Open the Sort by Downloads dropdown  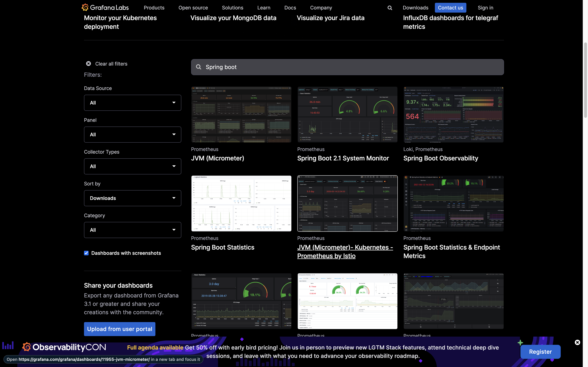click(132, 198)
